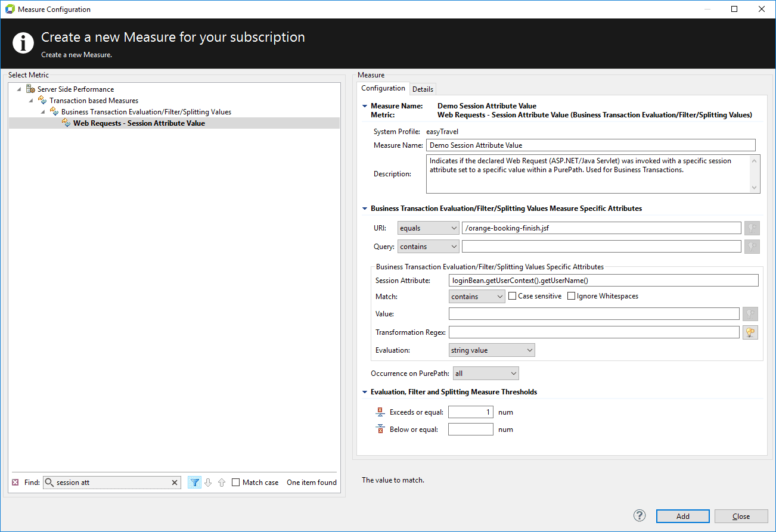This screenshot has height=532, width=776.
Task: Click the Below or equal number field
Action: click(x=471, y=429)
